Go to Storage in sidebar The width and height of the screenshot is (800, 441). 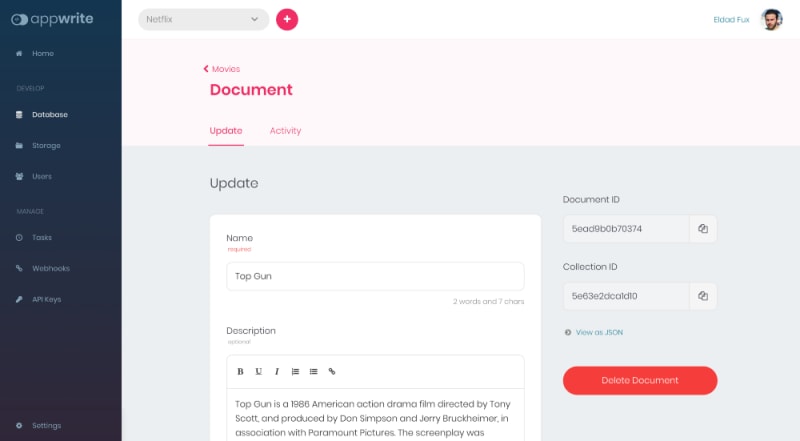pos(46,145)
